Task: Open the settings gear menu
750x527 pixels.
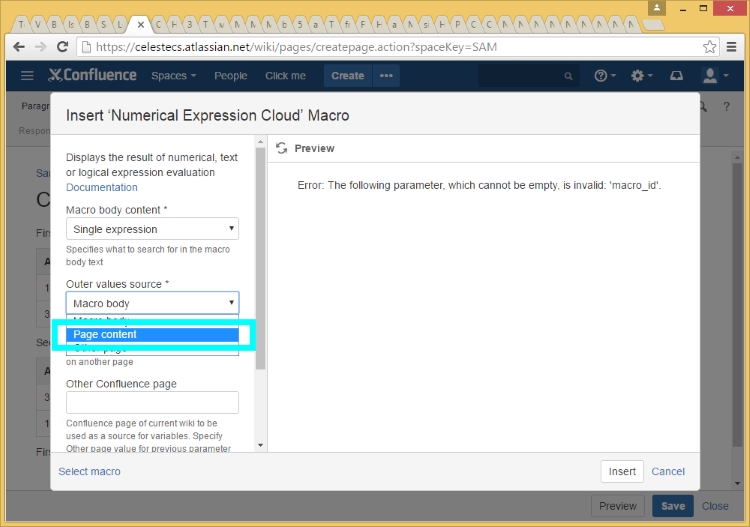Action: pyautogui.click(x=641, y=76)
